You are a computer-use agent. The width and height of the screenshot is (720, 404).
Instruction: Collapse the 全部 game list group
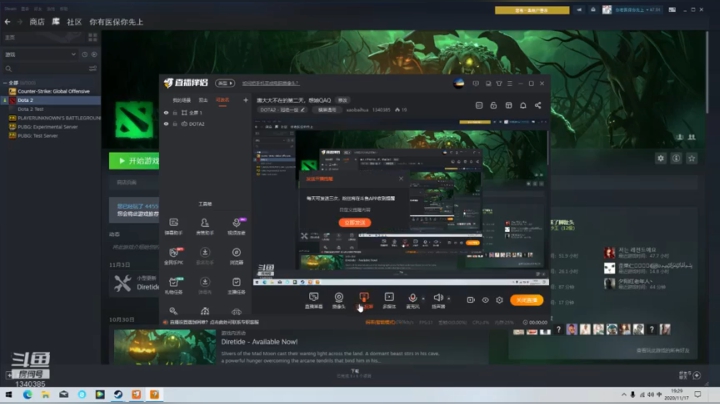point(5,83)
